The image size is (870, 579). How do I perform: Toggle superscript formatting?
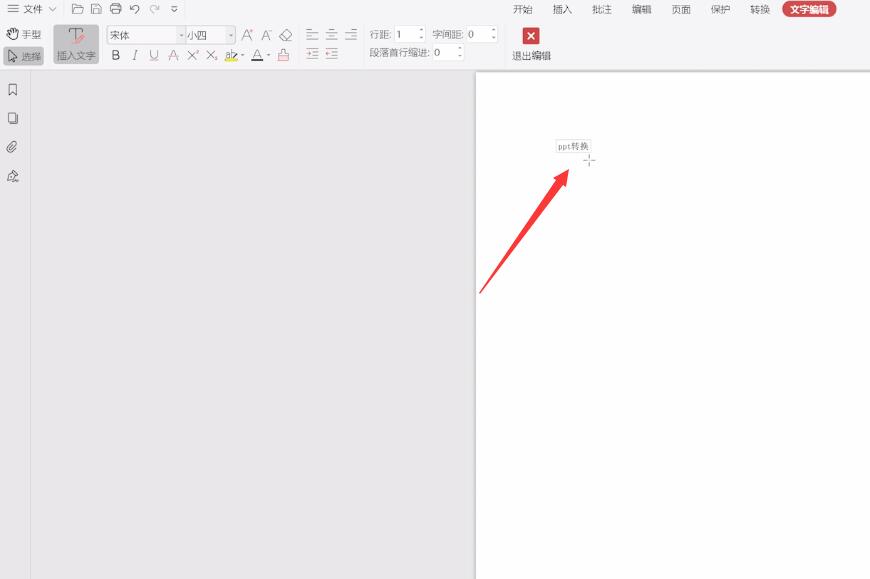tap(193, 55)
